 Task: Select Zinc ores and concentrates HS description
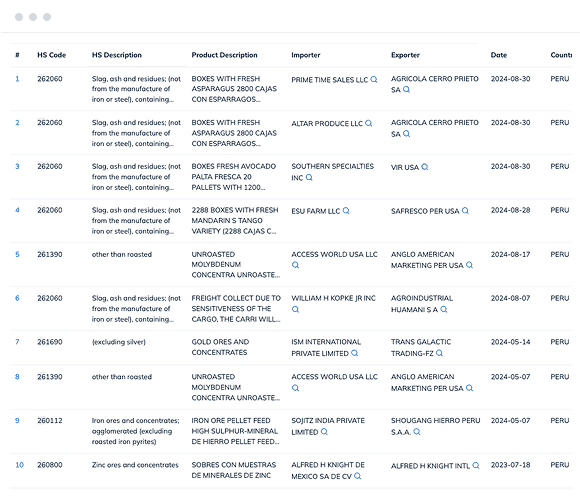point(135,465)
